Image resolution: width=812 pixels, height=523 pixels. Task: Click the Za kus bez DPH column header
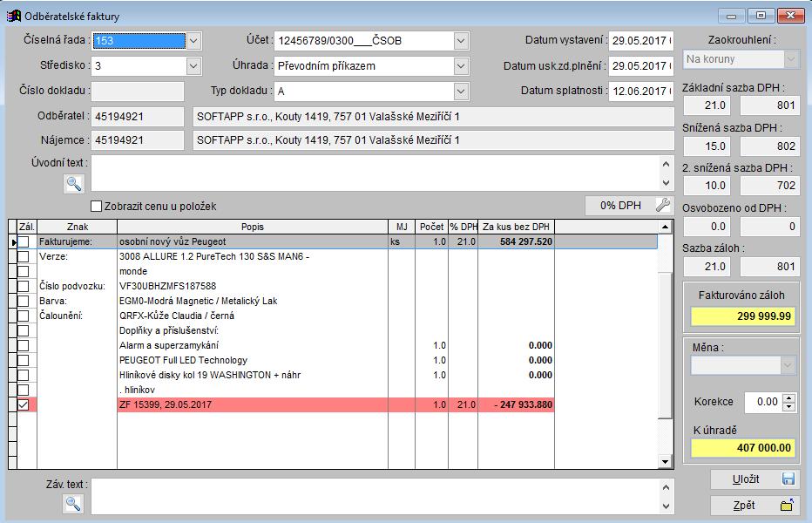coord(517,227)
